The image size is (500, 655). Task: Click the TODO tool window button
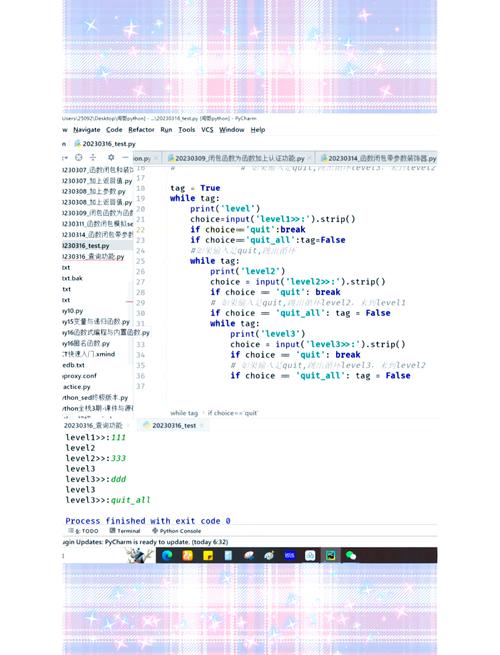[84, 531]
